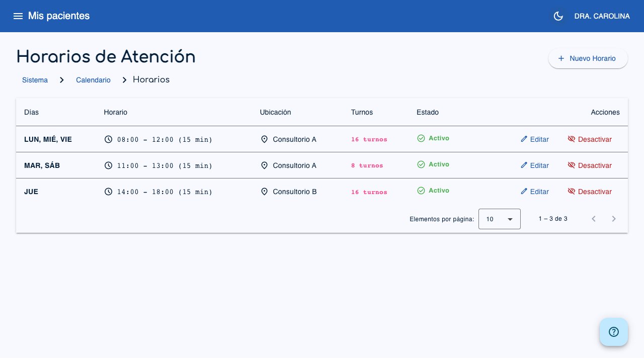The width and height of the screenshot is (644, 362).
Task: Deactivate the JUE schedule via the crossed-eye icon
Action: point(572,191)
